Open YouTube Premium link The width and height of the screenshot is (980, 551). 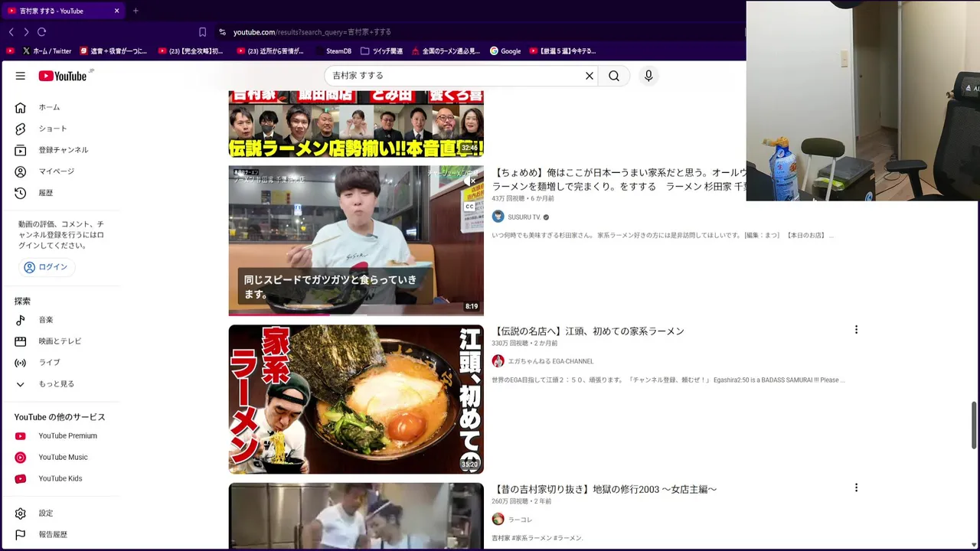(60, 436)
